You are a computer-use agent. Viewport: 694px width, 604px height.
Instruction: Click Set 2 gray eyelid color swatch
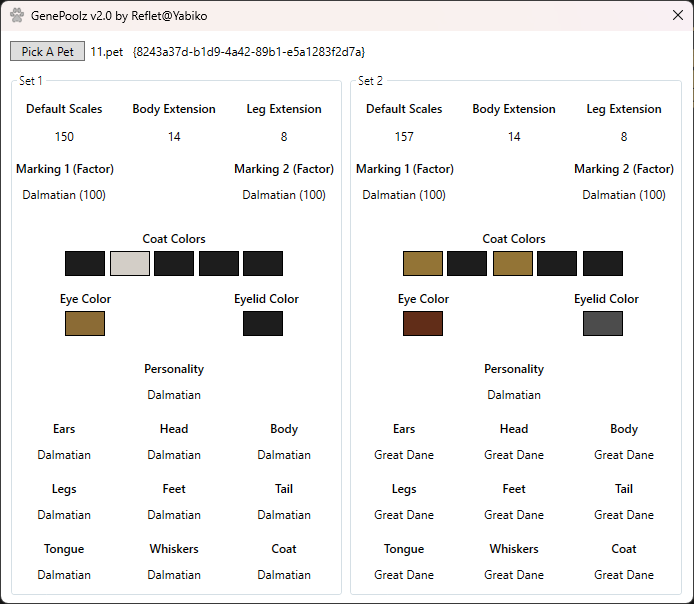coord(603,323)
